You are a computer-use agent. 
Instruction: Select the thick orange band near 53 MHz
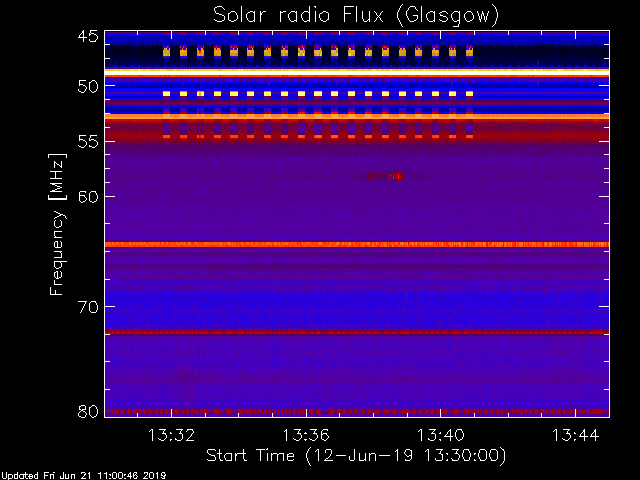tap(356, 118)
